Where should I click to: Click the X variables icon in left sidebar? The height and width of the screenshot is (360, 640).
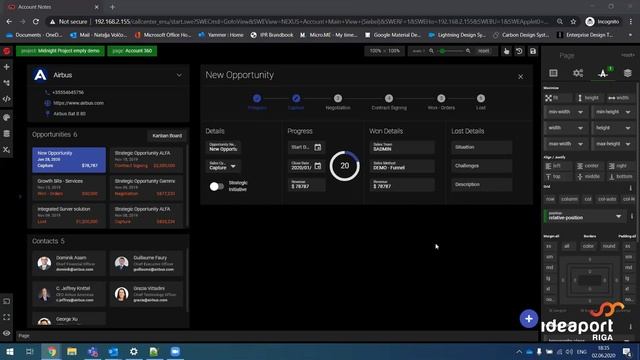click(x=7, y=150)
